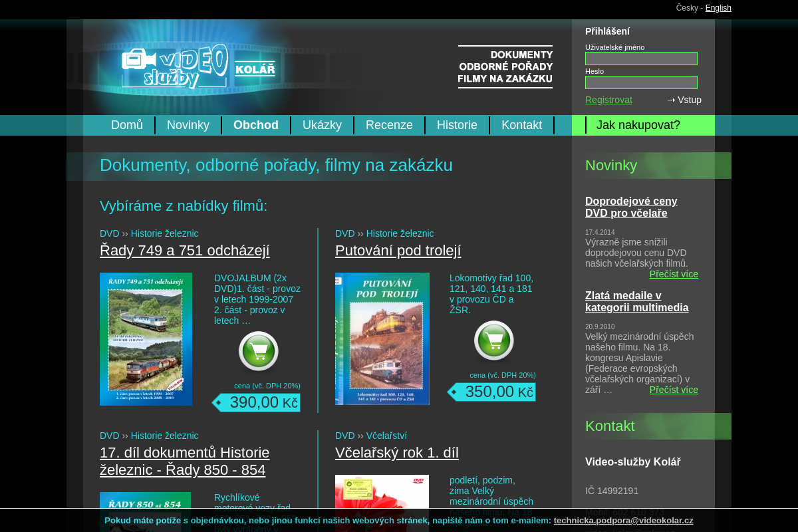Viewport: 798px width, 532px height.
Task: Focus the Uživatelské jméno field
Action: coord(641,59)
